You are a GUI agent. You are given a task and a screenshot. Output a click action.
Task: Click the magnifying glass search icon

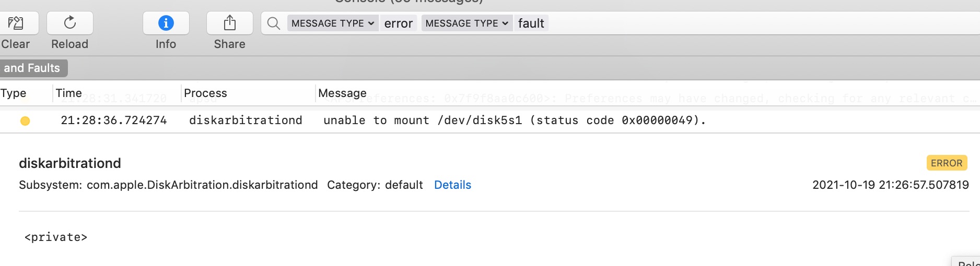[x=274, y=23]
